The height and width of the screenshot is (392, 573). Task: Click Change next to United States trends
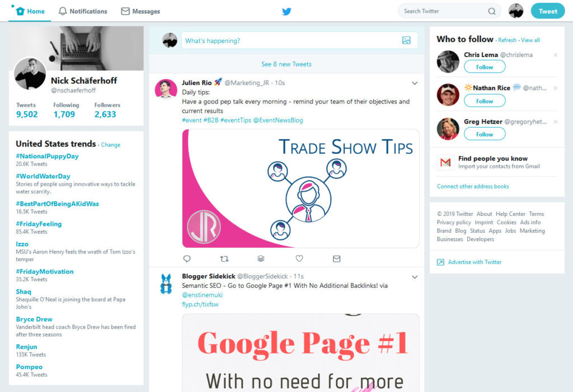point(110,145)
